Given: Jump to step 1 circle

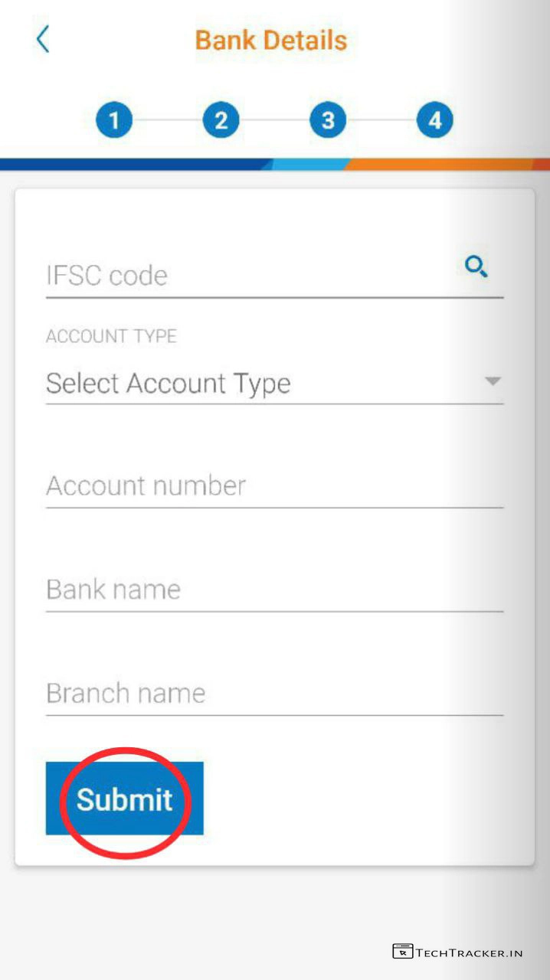Looking at the screenshot, I should coord(114,120).
